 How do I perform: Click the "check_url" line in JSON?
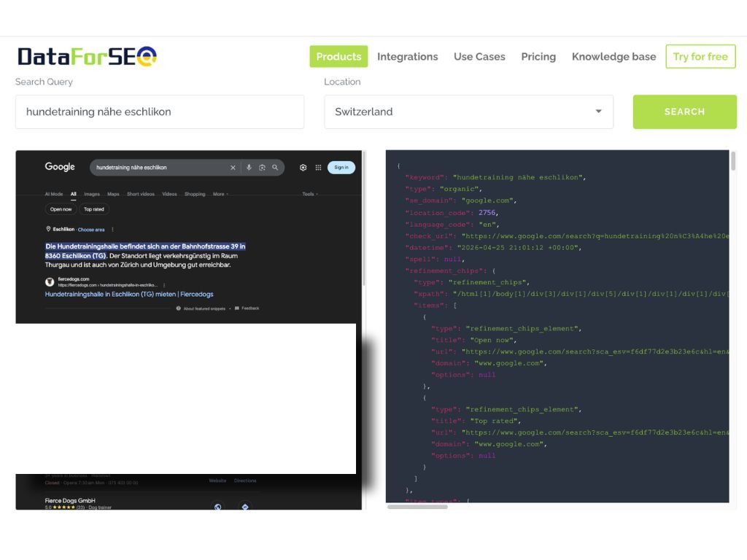click(567, 236)
